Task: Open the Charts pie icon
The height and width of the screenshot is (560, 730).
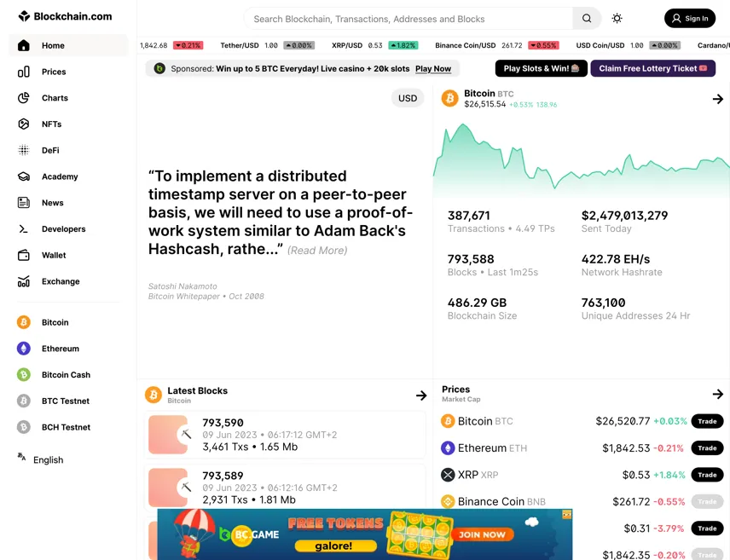Action: pos(24,98)
